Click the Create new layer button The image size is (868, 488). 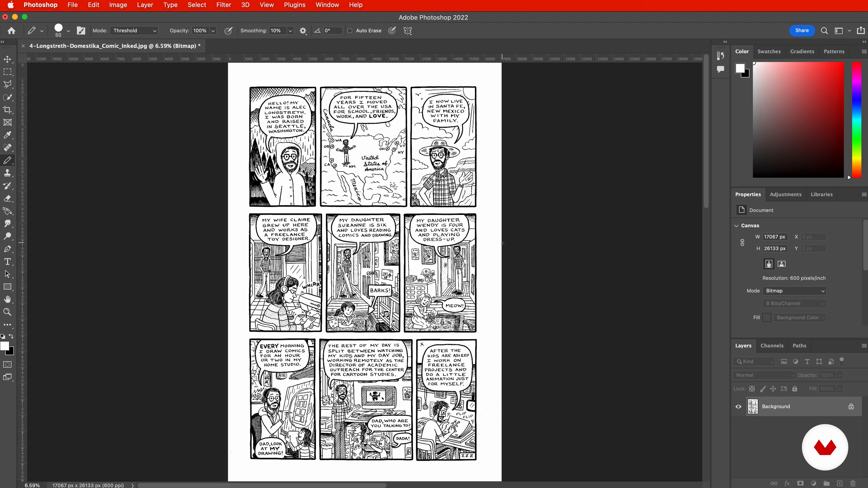[x=840, y=483]
